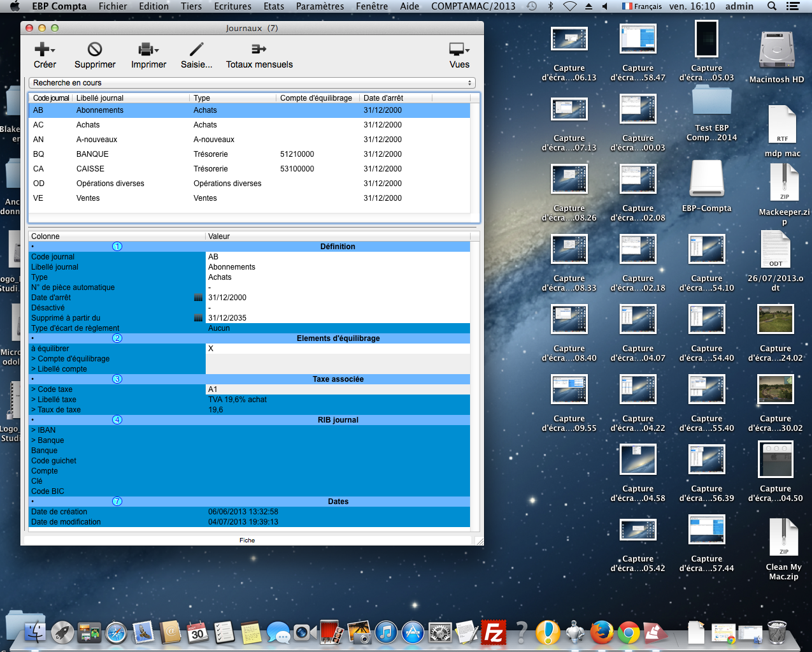The width and height of the screenshot is (812, 652).
Task: Open Safari from the dock
Action: click(116, 632)
